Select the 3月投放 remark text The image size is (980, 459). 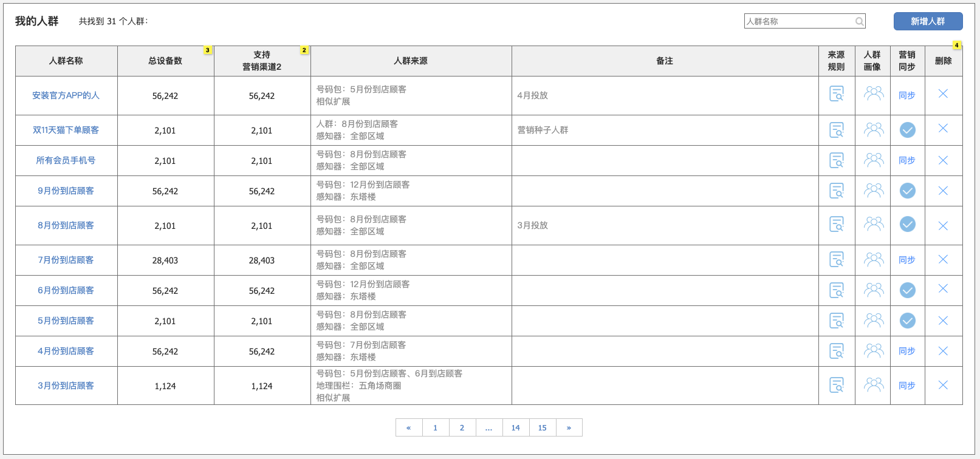coord(532,225)
